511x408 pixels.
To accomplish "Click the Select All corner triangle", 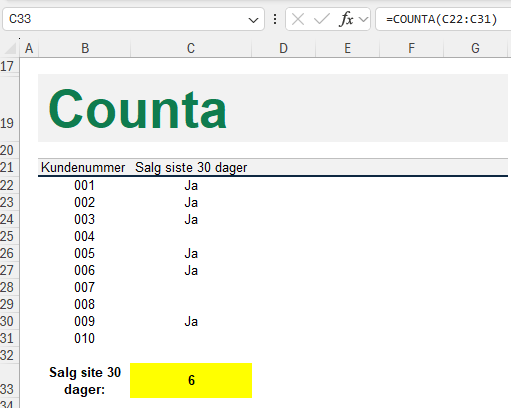I will [11, 49].
